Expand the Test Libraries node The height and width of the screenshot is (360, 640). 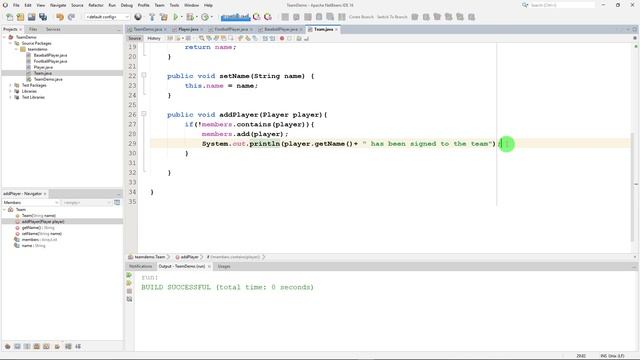pos(10,98)
